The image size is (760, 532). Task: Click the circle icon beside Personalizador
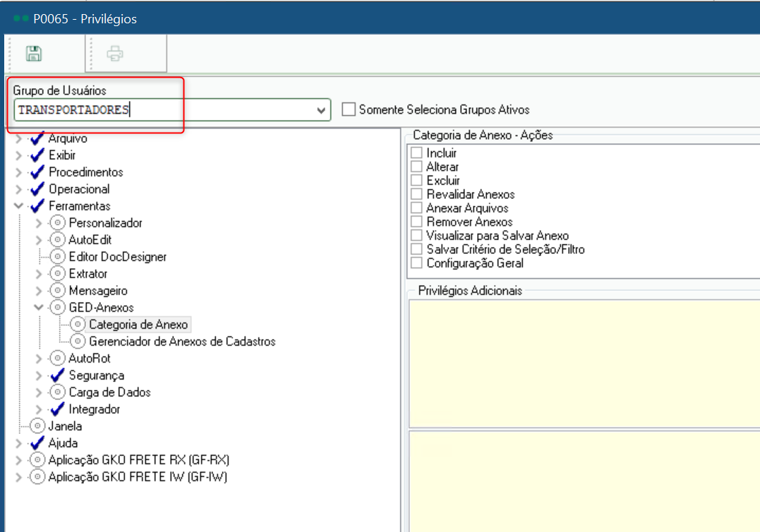[x=57, y=223]
